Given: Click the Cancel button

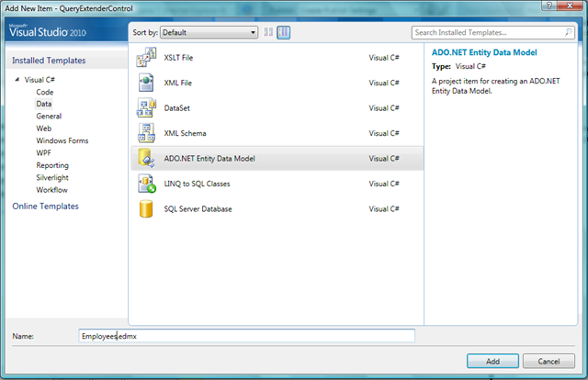Looking at the screenshot, I should click(x=548, y=362).
